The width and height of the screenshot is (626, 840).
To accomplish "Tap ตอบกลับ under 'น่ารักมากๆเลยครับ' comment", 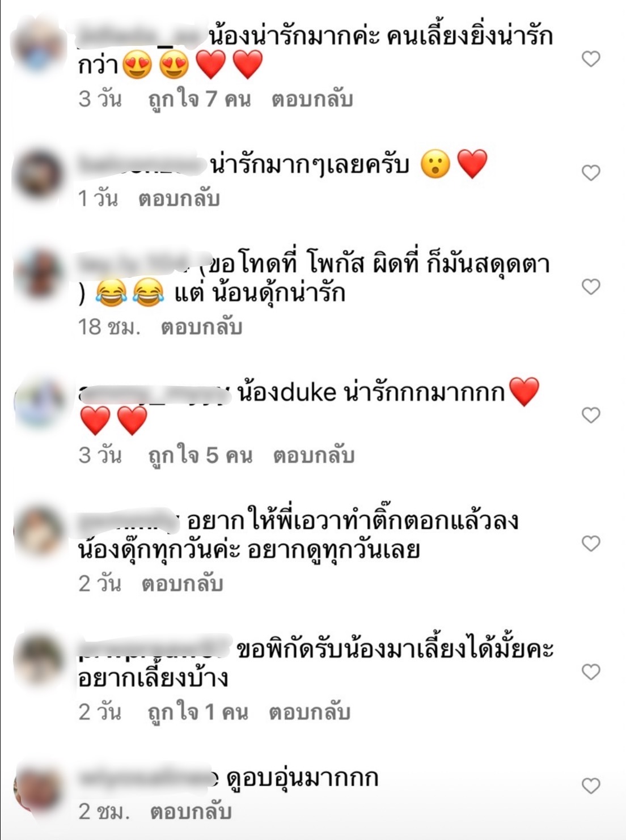I will point(179,199).
